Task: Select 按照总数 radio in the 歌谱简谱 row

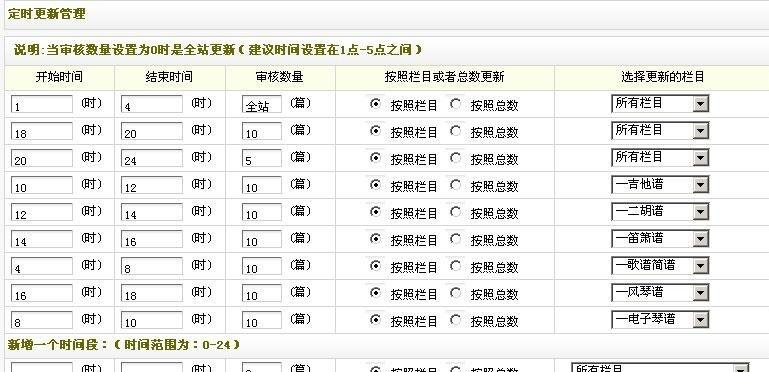Action: 456,265
